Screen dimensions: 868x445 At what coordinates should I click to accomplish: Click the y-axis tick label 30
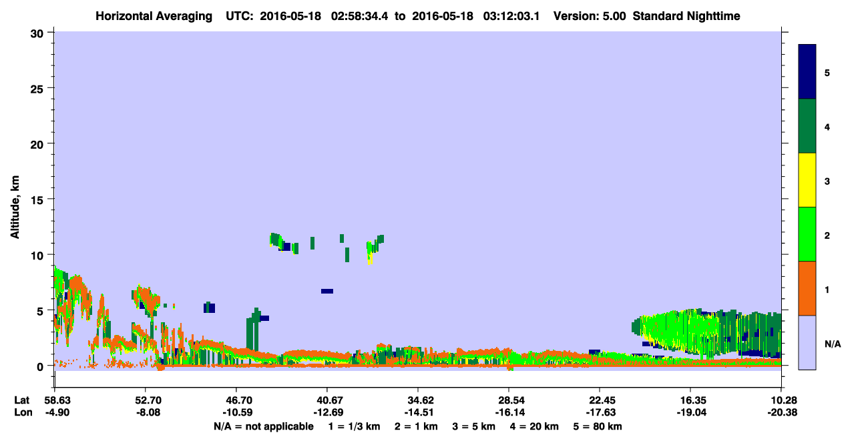pyautogui.click(x=39, y=33)
